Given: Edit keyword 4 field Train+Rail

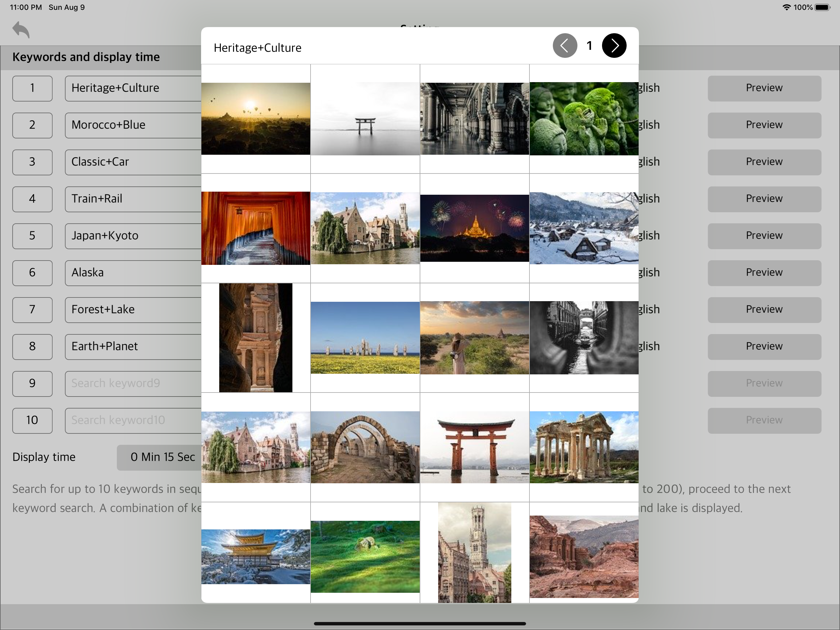Looking at the screenshot, I should pyautogui.click(x=133, y=199).
